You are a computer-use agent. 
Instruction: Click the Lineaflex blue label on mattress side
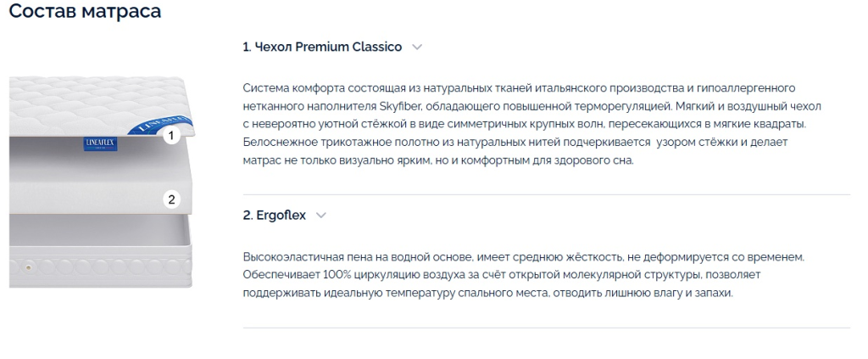coord(100,143)
